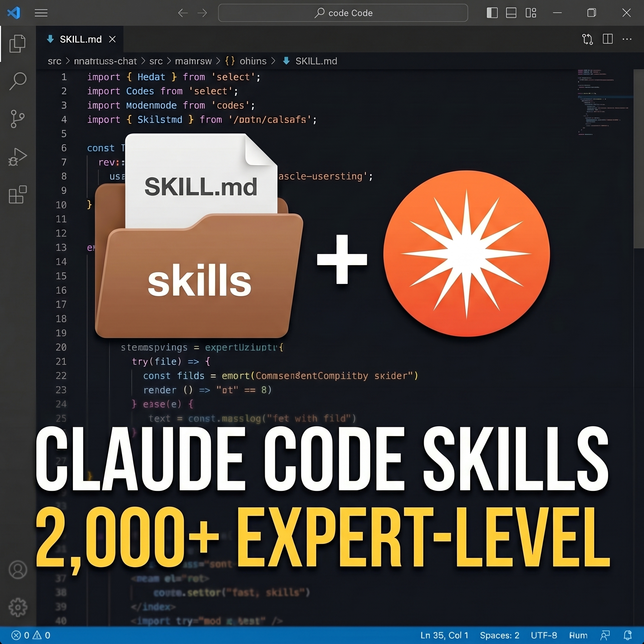The width and height of the screenshot is (644, 644).
Task: Open the Customize Layout button
Action: [531, 13]
